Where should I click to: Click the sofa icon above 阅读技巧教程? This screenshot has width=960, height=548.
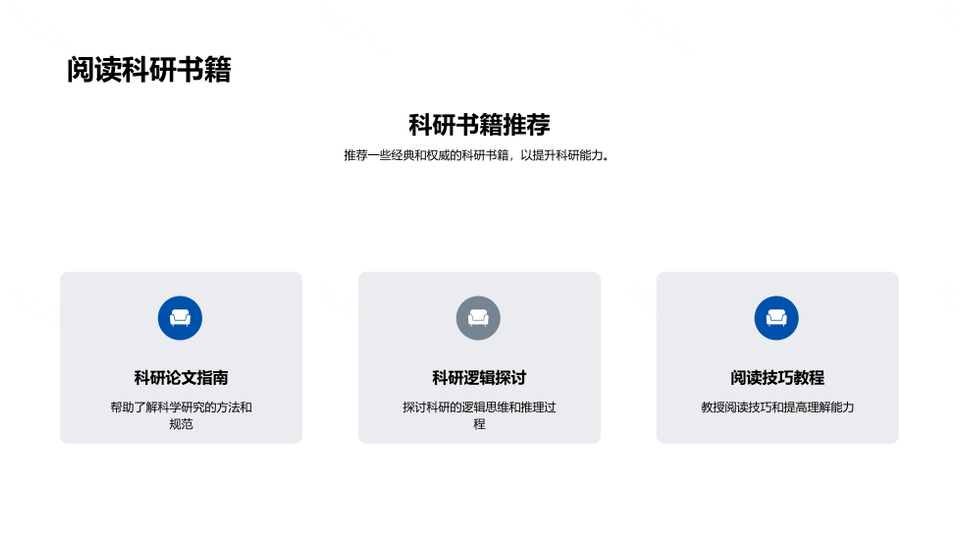776,318
